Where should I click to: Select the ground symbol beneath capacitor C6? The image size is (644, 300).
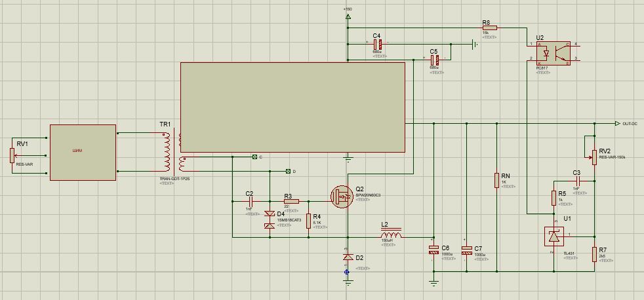coord(433,282)
